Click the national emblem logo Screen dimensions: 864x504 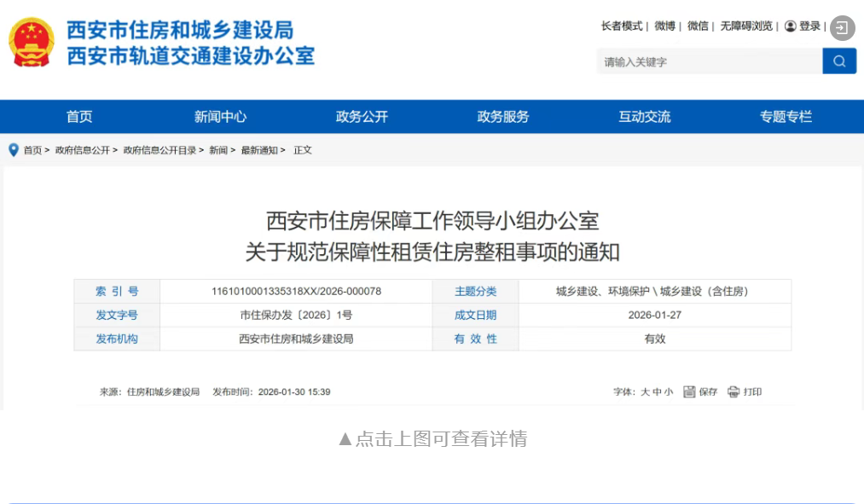(32, 42)
